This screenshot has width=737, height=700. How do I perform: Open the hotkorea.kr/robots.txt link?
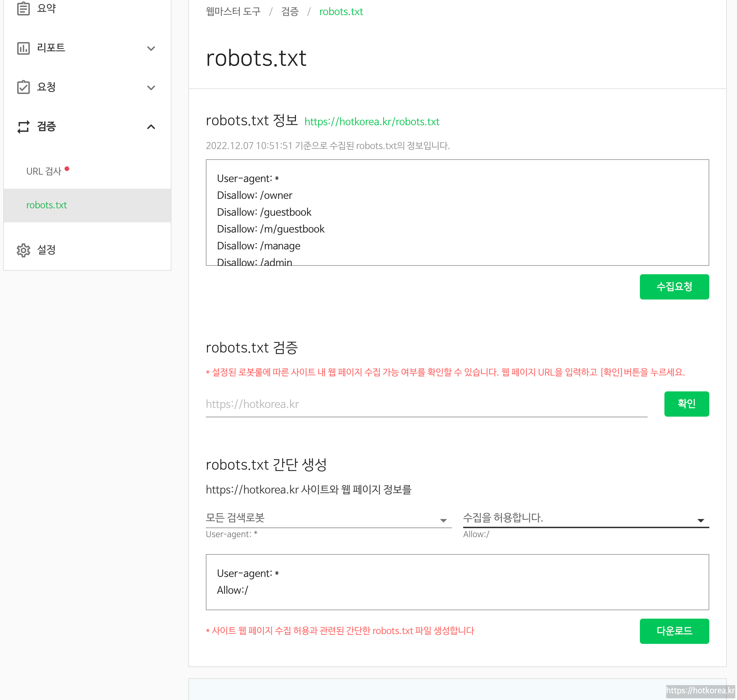click(x=372, y=122)
